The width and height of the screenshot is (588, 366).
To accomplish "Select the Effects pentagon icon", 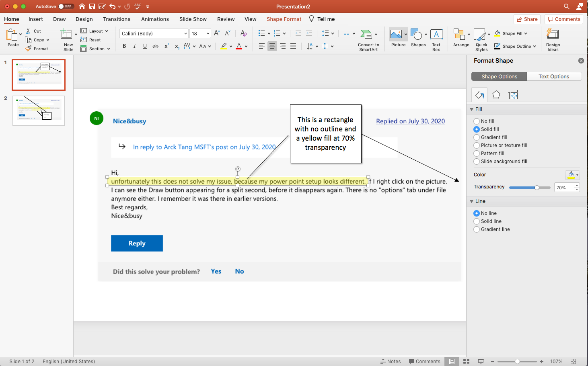I will click(x=496, y=95).
